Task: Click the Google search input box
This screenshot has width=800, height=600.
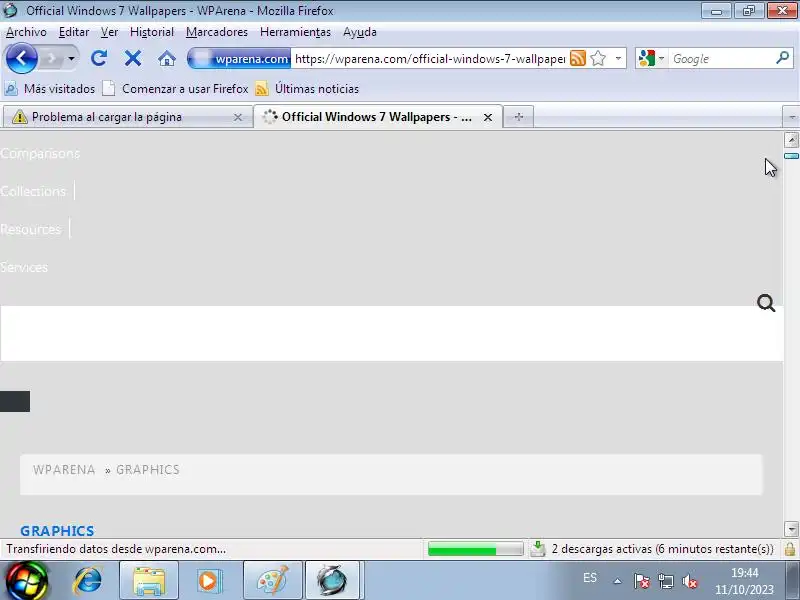Action: pyautogui.click(x=721, y=59)
